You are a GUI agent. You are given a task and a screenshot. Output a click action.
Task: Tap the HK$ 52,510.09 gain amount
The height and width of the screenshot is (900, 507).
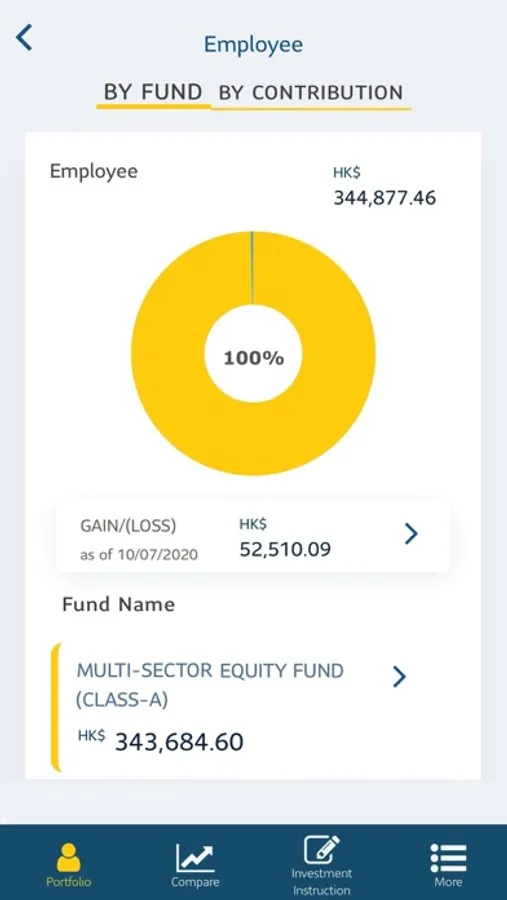(x=285, y=539)
